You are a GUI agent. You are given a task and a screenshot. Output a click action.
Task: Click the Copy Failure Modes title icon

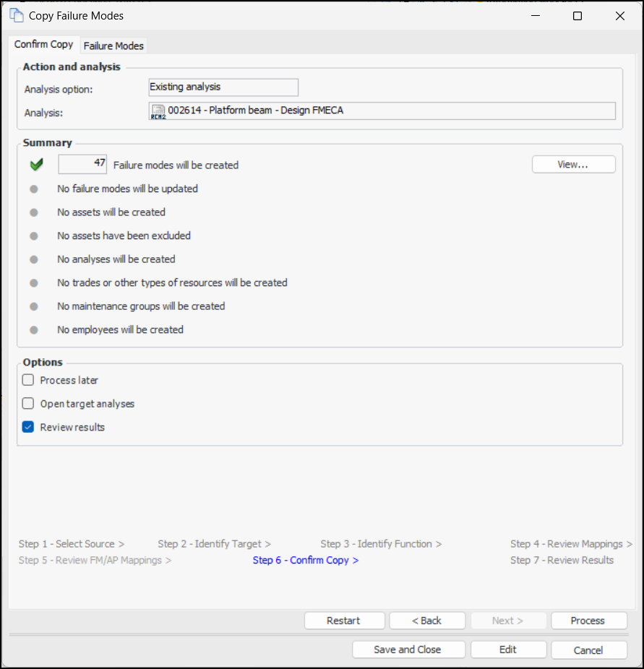pos(16,15)
